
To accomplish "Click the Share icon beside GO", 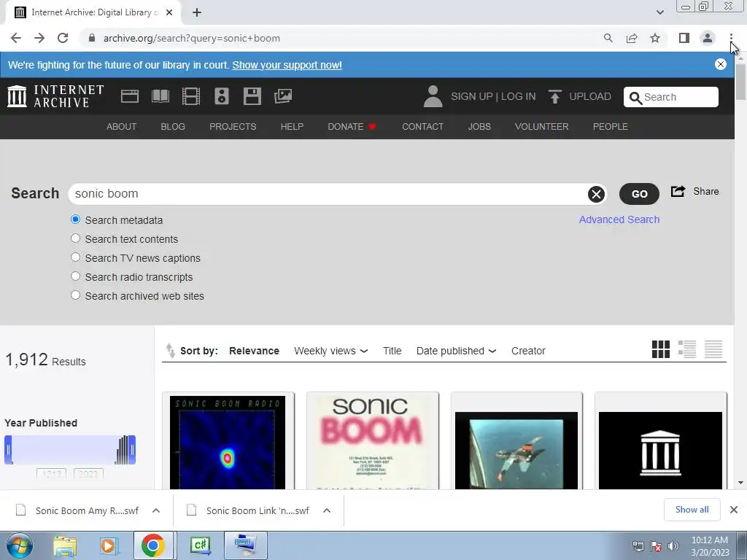I will [678, 192].
